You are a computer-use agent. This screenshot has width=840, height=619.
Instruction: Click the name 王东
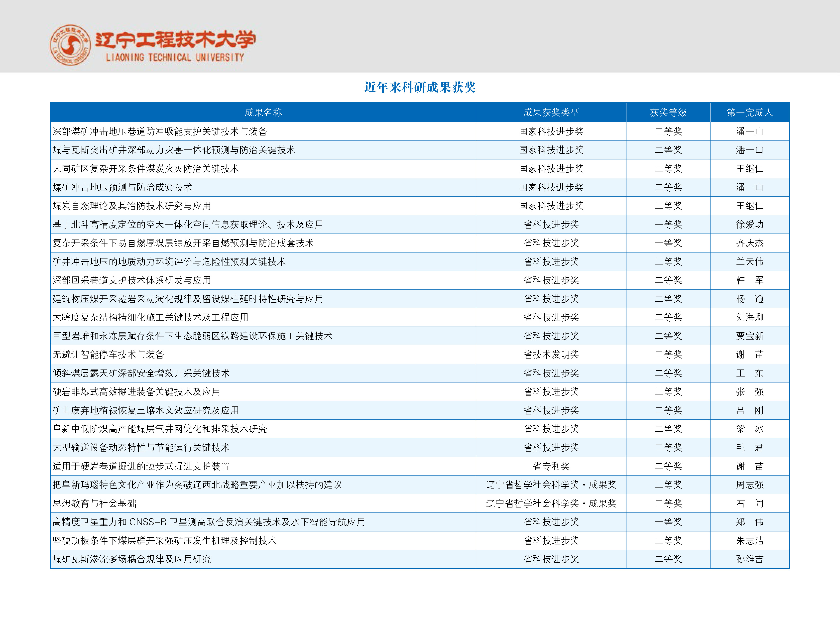[x=750, y=373]
